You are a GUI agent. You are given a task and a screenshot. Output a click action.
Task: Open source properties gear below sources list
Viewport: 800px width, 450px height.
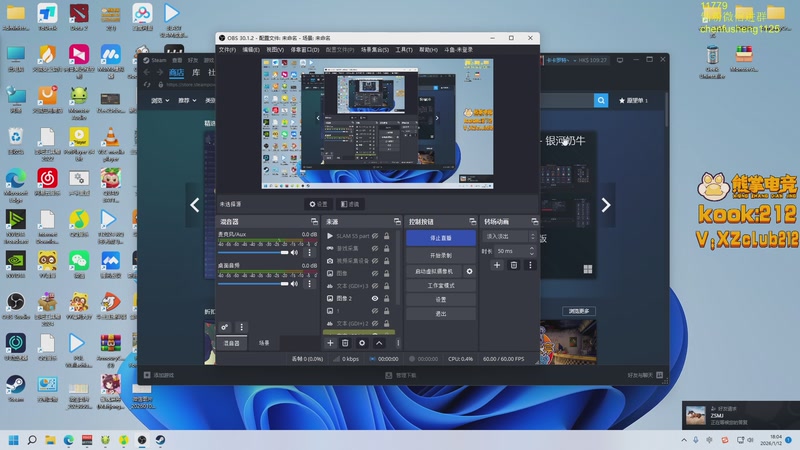click(x=362, y=343)
